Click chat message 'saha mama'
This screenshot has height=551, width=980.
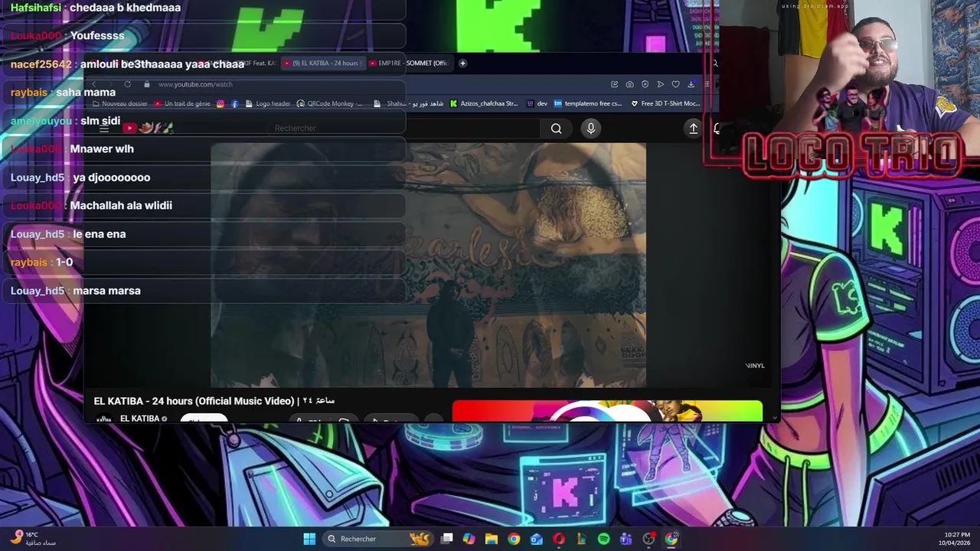click(86, 93)
